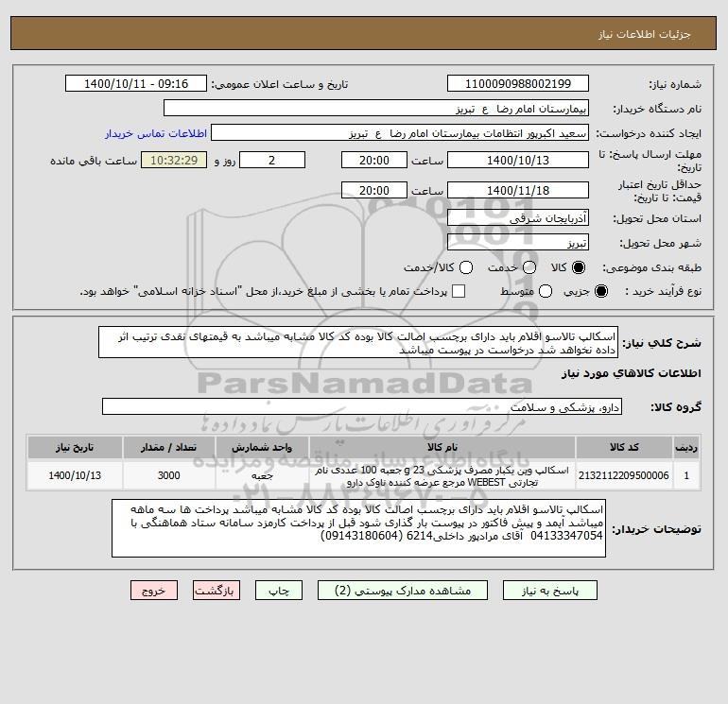Open مشاهده مدارک پیوستی (2) button
Viewport: 728px width, 704px height.
pos(403,591)
